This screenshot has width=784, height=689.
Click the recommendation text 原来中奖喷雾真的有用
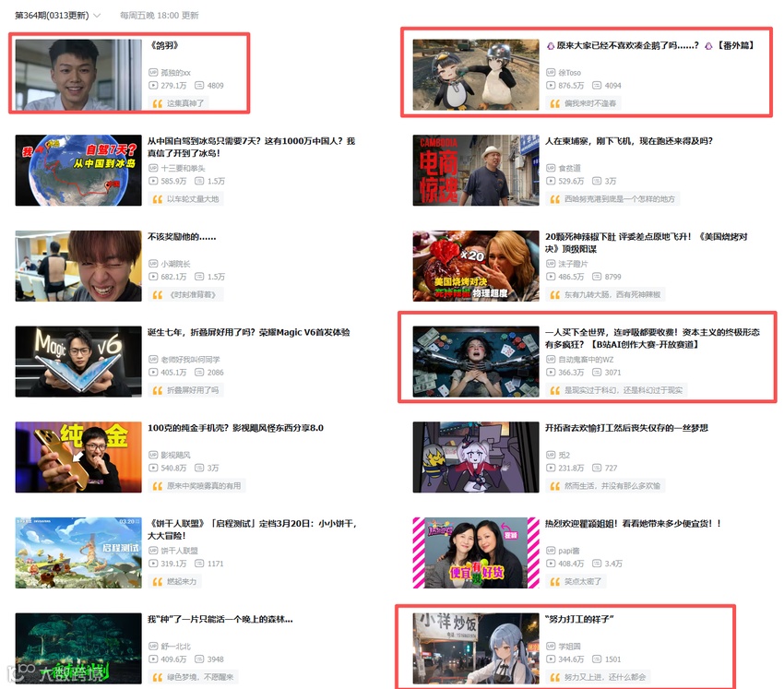click(x=204, y=485)
